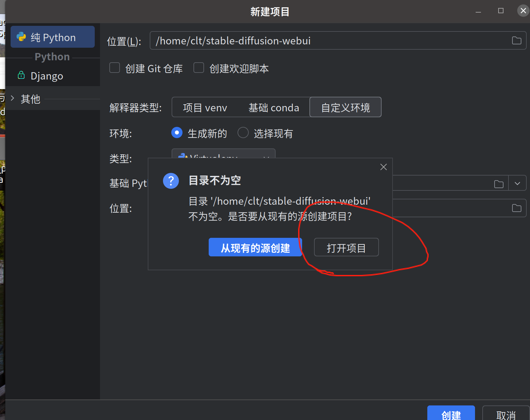Close the 目录不为空 dialog with X
Screen dimensions: 530x420
(383, 167)
